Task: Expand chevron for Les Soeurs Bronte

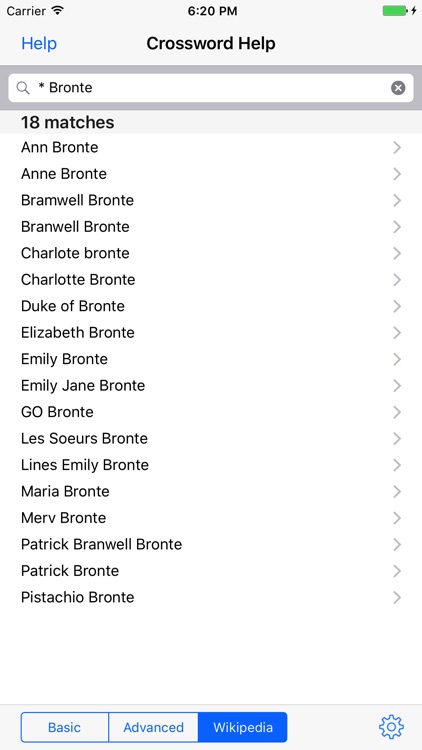Action: click(x=397, y=438)
